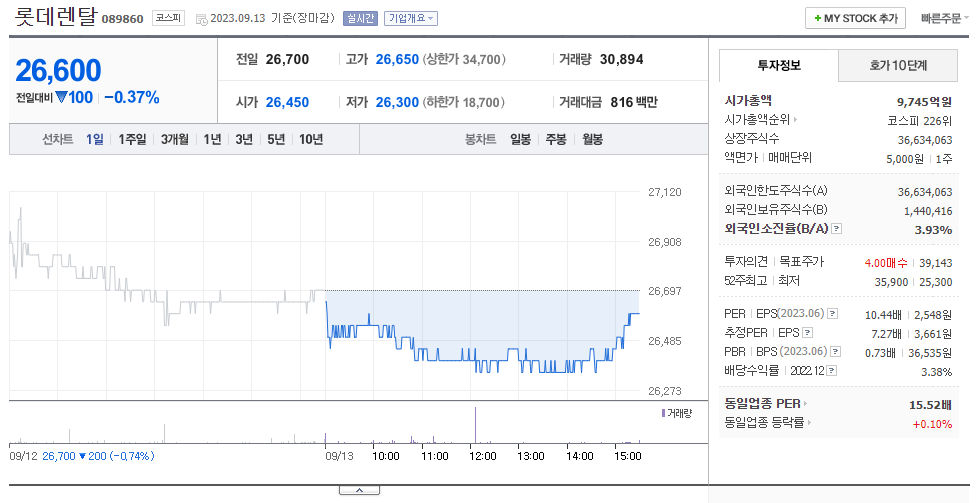Click the +0.10% sector change rate

coord(932,424)
